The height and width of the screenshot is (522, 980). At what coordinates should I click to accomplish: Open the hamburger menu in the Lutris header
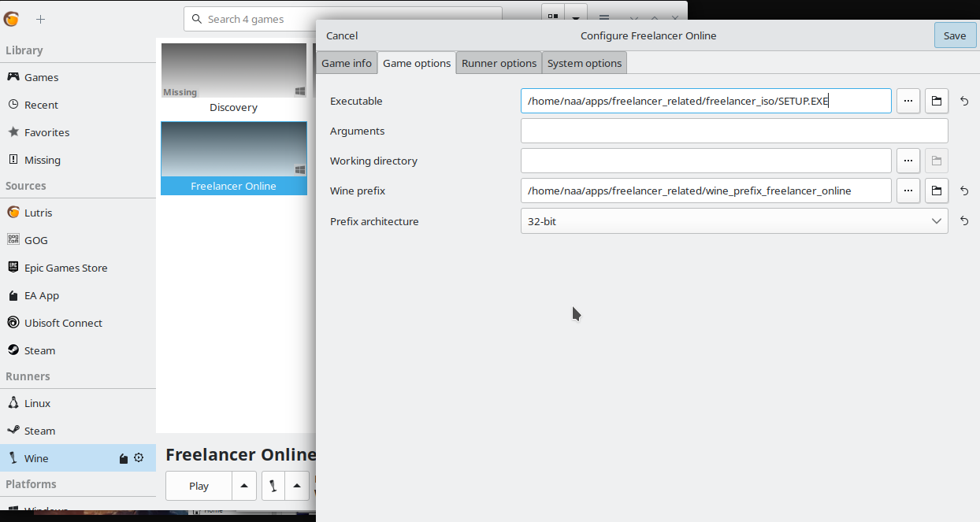604,18
